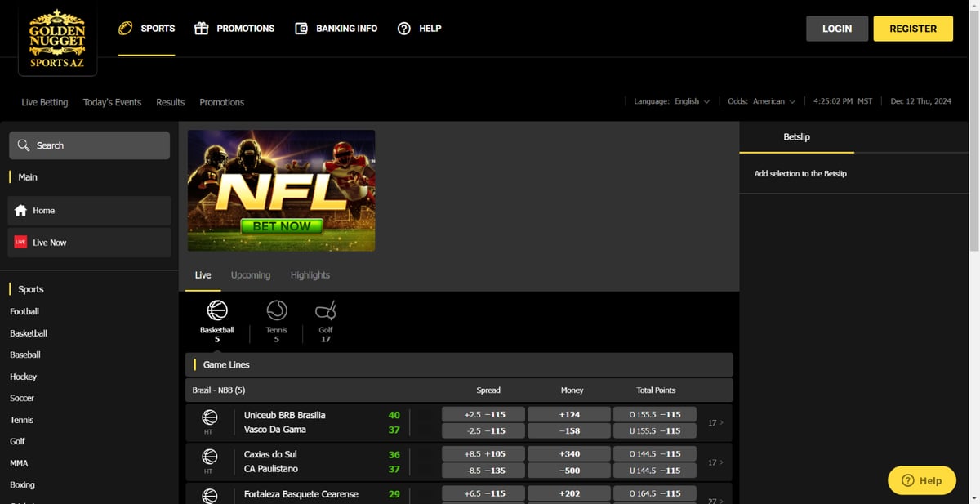Open the Sports section in top navigation
Image resolution: width=980 pixels, height=504 pixels.
pyautogui.click(x=146, y=29)
